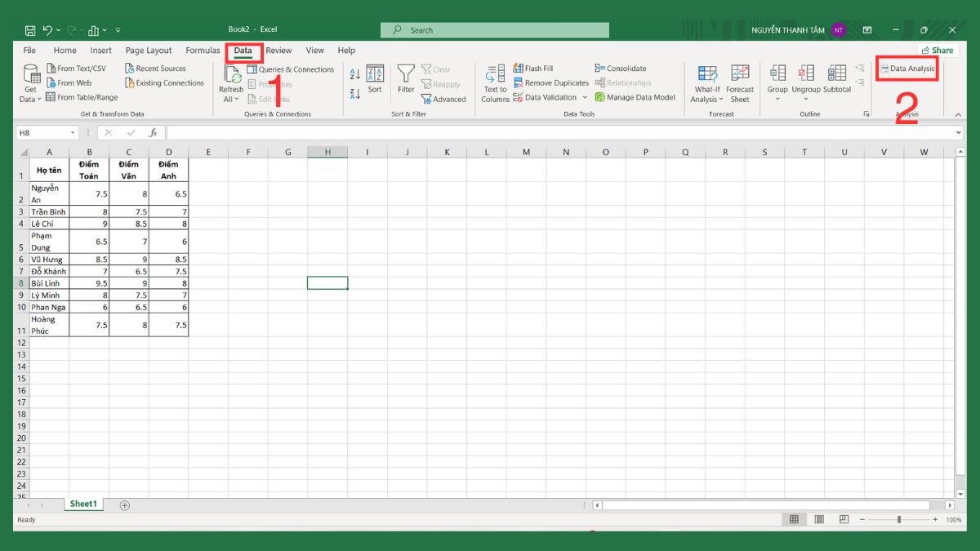Switch to the Formulas ribbon tab
Image resolution: width=980 pixels, height=551 pixels.
[x=202, y=50]
